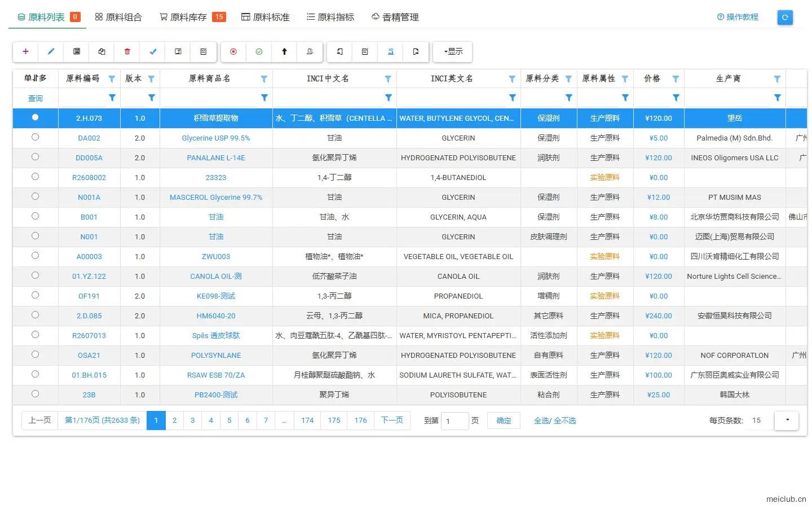
Task: Filter the 原料商品名 column header
Action: point(264,79)
